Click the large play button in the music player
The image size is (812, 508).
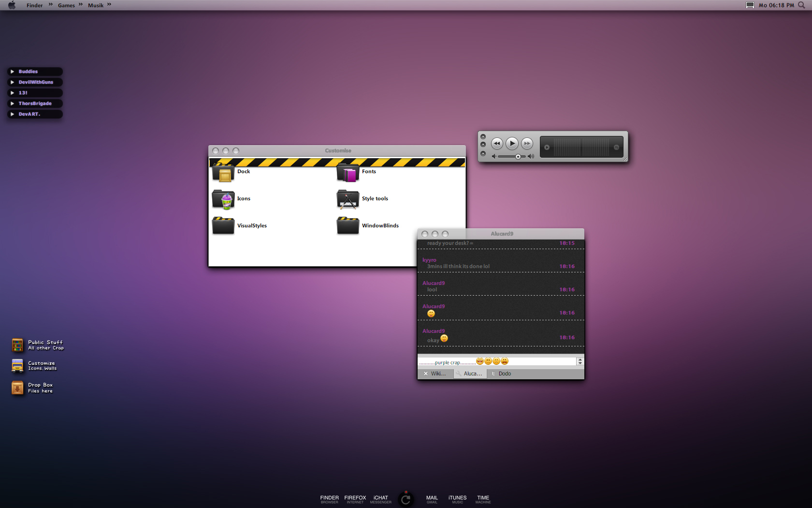512,144
